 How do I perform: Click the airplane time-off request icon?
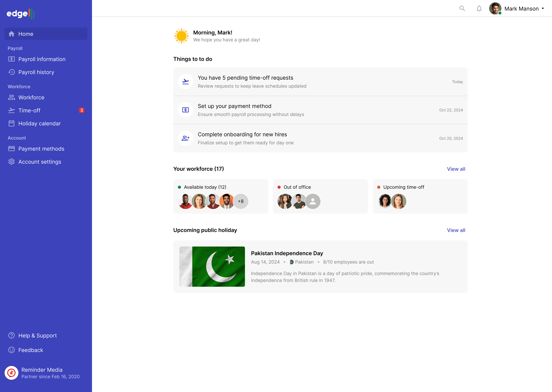(185, 82)
